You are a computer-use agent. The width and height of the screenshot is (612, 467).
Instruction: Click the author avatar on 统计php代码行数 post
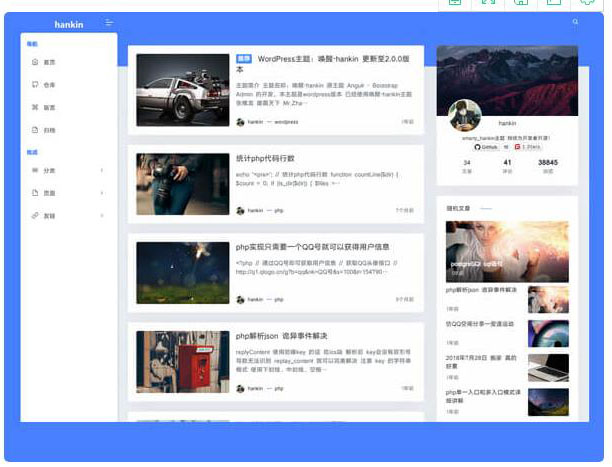[x=240, y=211]
